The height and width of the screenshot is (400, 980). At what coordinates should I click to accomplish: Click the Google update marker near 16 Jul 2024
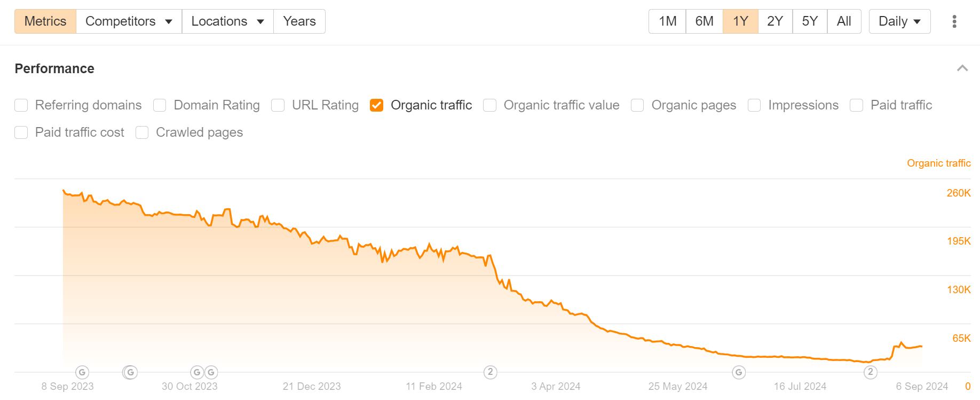click(739, 372)
